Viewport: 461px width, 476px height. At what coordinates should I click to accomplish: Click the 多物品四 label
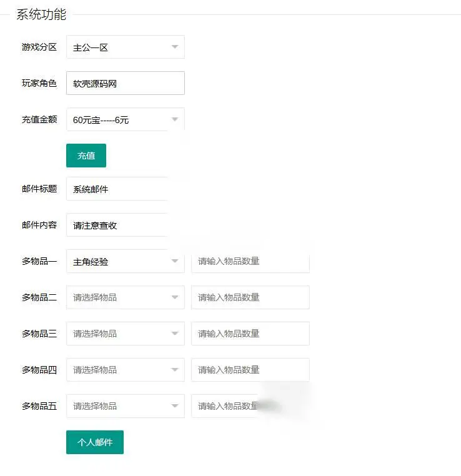point(39,370)
